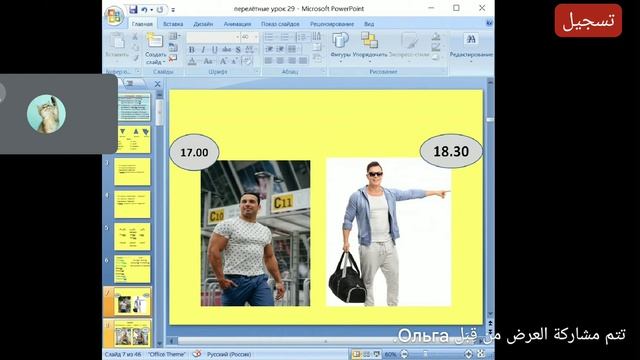The height and width of the screenshot is (360, 640).
Task: Pick the font color A button
Action: 192,62
